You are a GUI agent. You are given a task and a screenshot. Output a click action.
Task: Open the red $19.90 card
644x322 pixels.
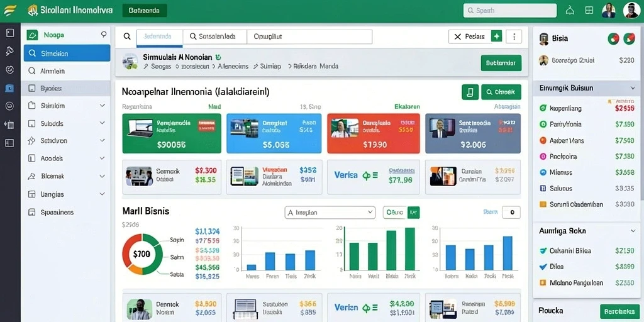click(x=374, y=133)
